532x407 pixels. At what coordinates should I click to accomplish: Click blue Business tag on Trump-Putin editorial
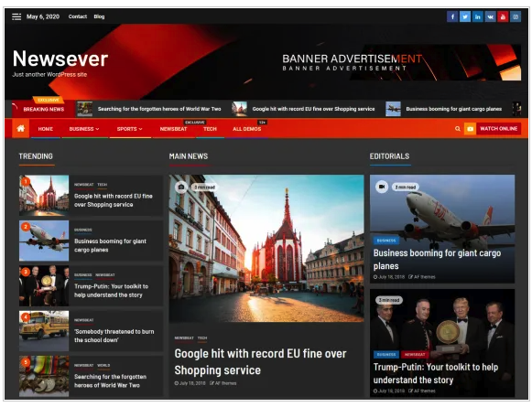tap(386, 355)
